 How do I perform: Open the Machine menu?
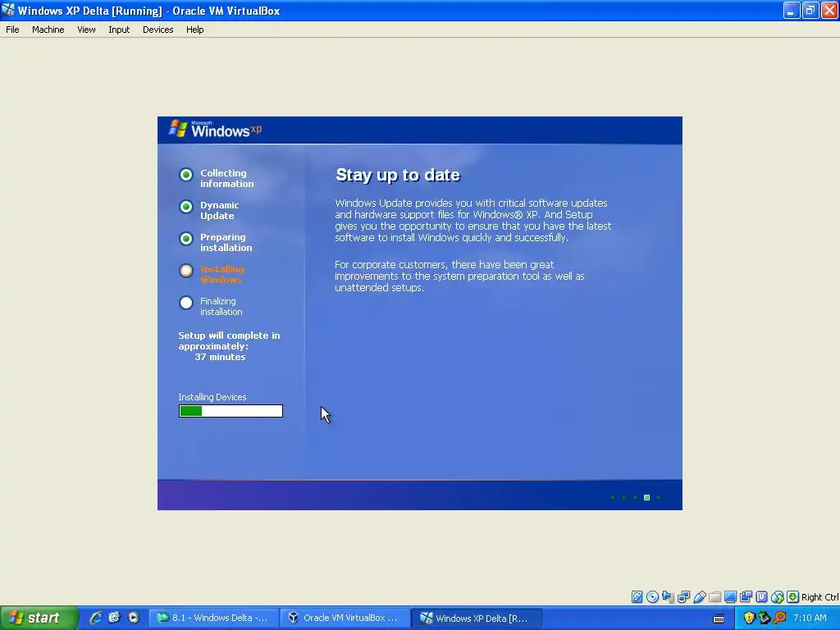click(x=48, y=30)
